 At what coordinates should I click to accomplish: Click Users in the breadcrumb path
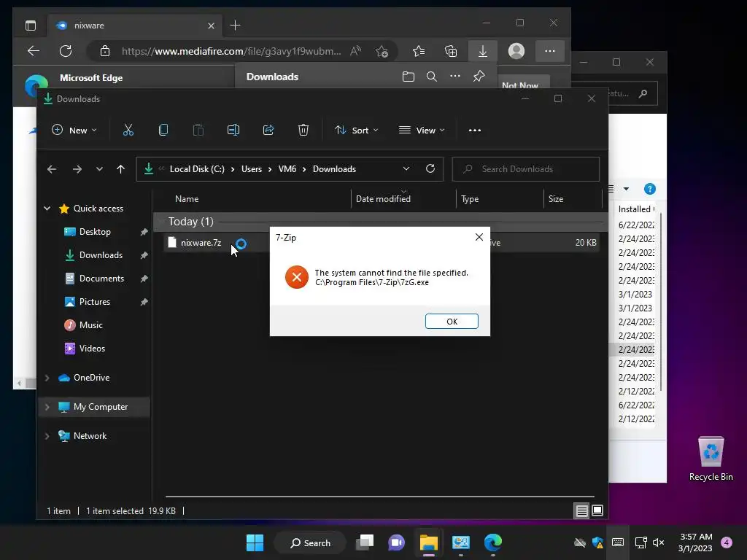click(252, 169)
